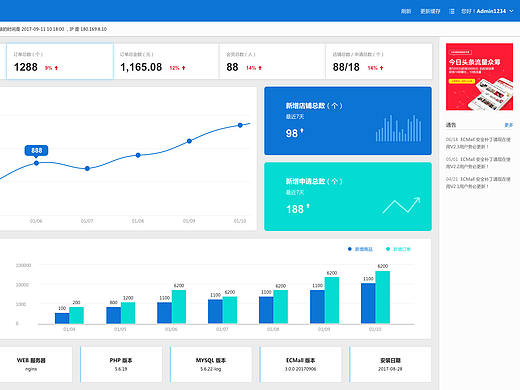Screen dimensions: 520x390
Task: Click the 更新缓存 link in top bar
Action: [x=430, y=11]
